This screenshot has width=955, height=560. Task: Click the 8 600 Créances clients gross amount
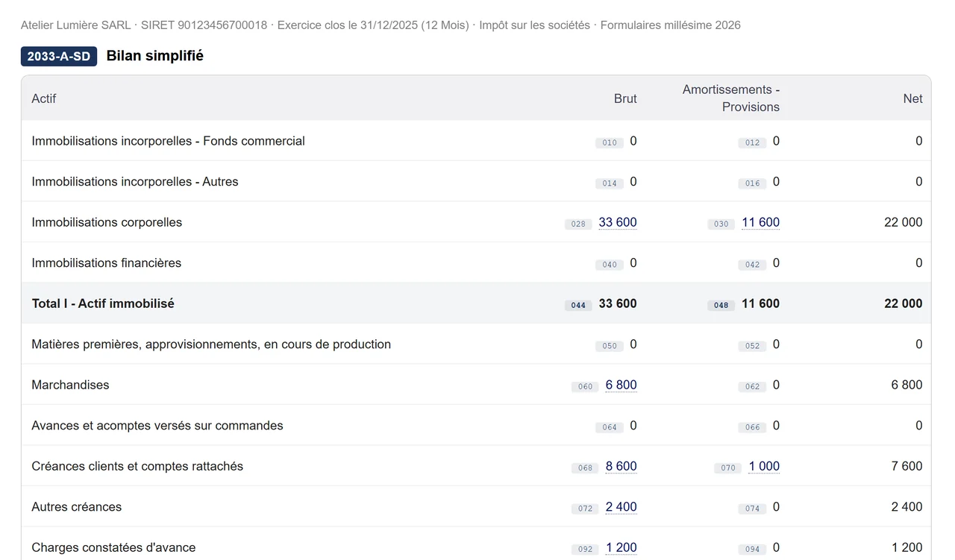(x=621, y=466)
